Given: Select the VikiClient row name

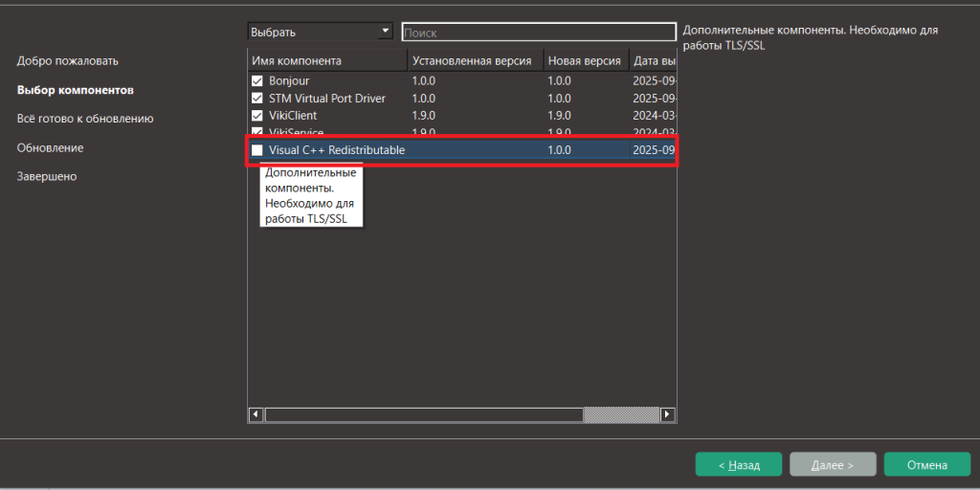Looking at the screenshot, I should [293, 116].
